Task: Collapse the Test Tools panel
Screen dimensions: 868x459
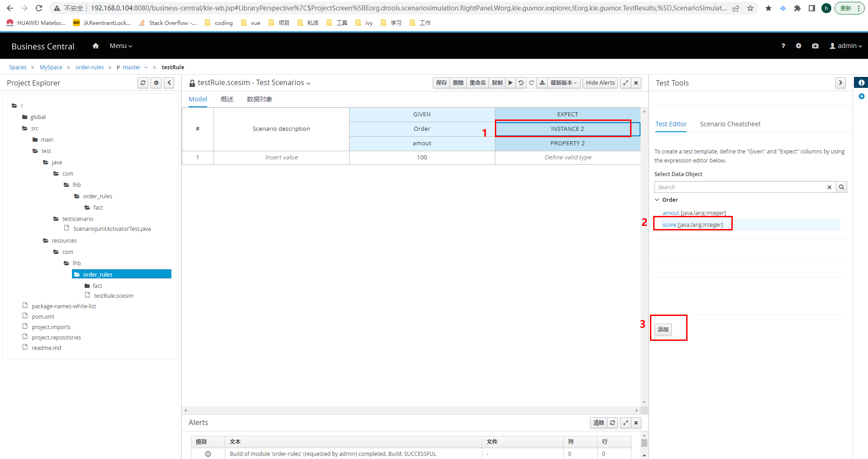Action: point(840,83)
